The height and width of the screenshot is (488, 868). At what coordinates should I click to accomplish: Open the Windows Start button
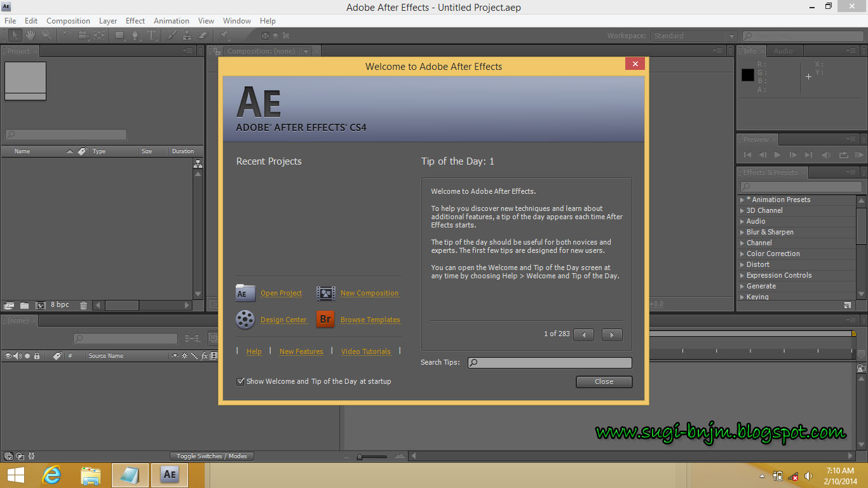pos(16,475)
